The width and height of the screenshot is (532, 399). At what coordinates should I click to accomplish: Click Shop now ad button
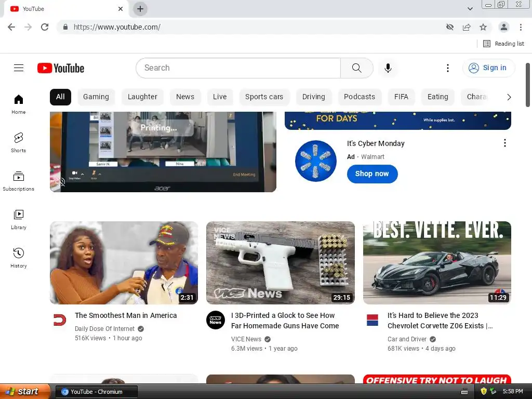point(372,174)
